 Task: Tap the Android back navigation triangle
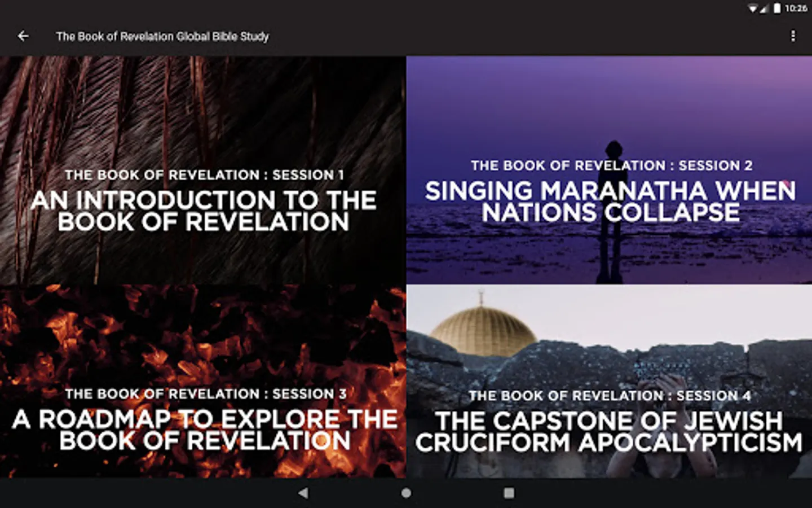[x=303, y=493]
